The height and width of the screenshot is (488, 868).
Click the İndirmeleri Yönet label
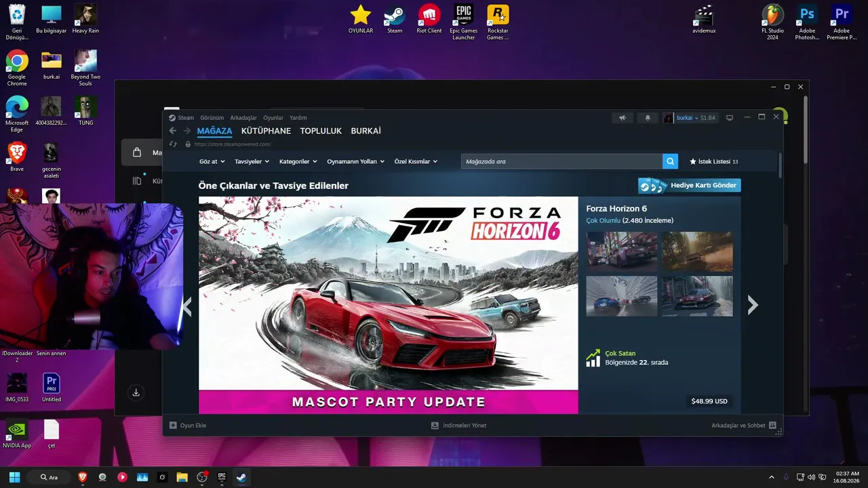[465, 426]
